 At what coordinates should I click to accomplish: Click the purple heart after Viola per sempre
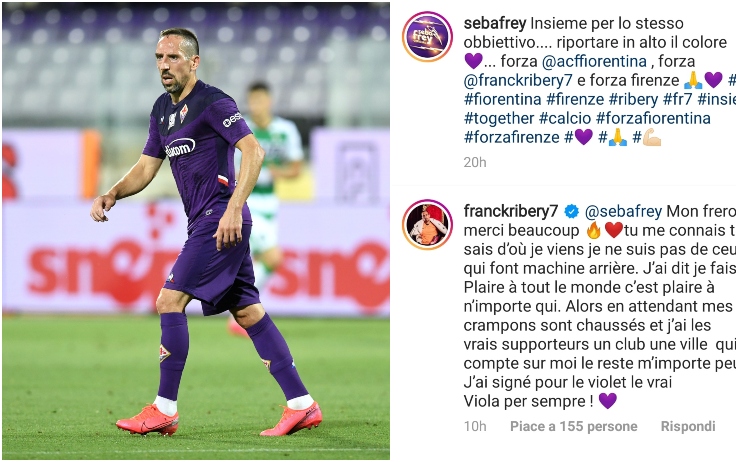pyautogui.click(x=608, y=401)
